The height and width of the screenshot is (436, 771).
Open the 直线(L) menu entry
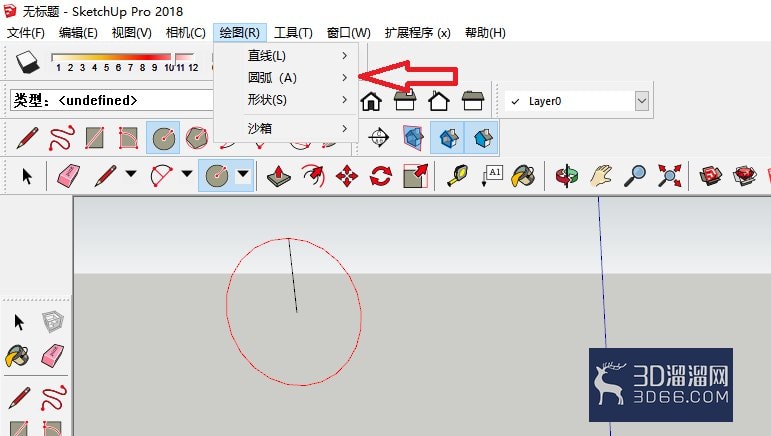pos(286,56)
